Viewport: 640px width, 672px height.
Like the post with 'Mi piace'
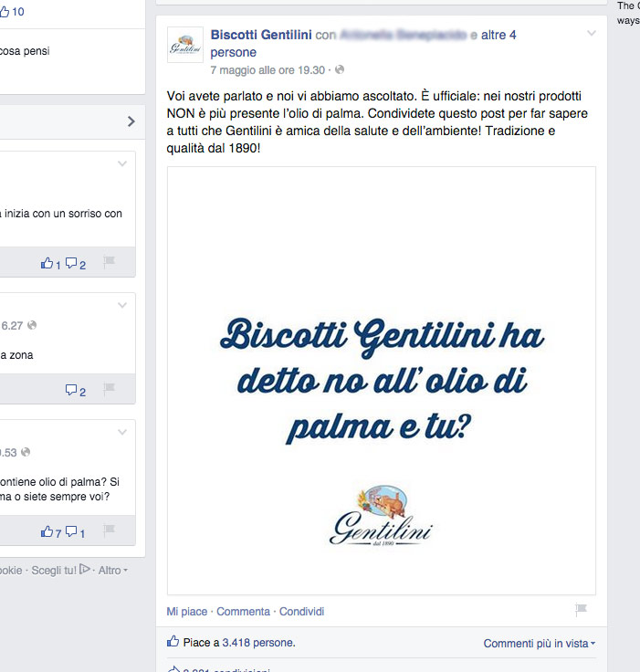[x=187, y=612]
